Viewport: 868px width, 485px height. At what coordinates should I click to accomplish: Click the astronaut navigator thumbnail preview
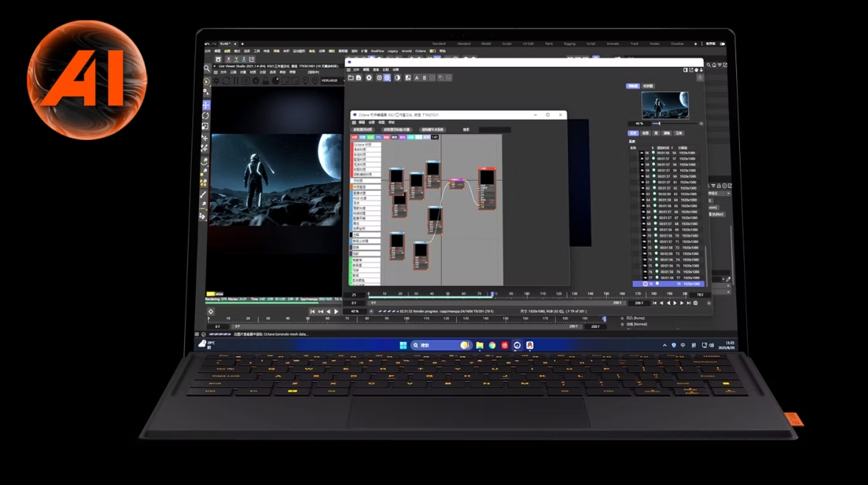click(665, 105)
